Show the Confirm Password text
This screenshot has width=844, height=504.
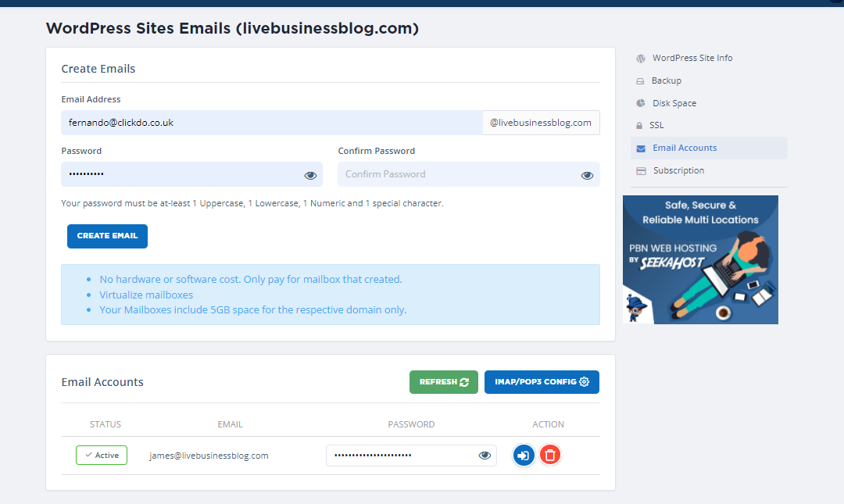pyautogui.click(x=587, y=175)
